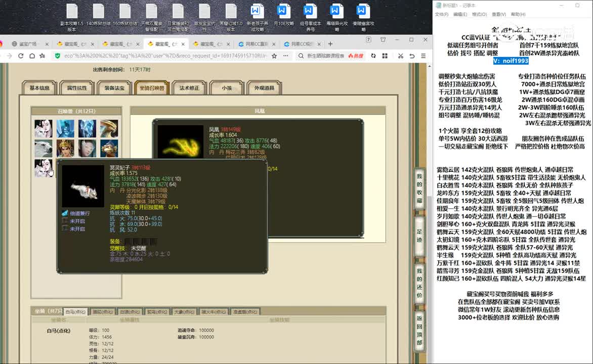Open WPS document 新老孩子养成攻略
This screenshot has width=593, height=364.
click(x=257, y=17)
